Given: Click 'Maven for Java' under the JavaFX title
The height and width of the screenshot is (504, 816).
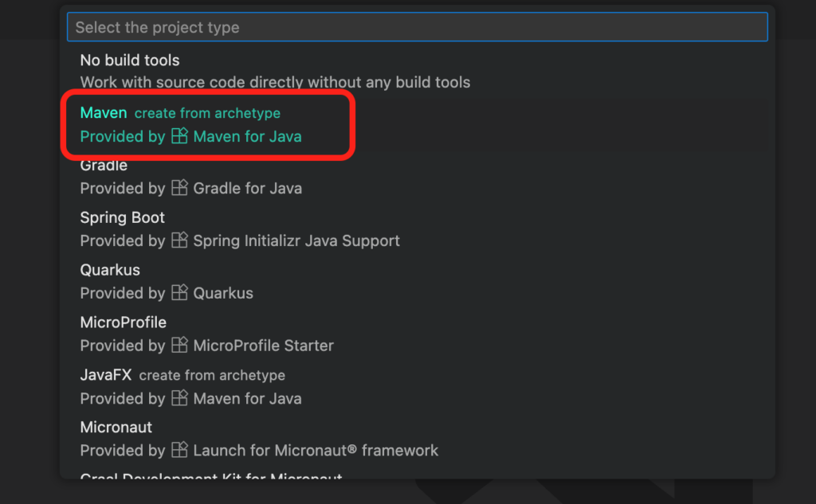Looking at the screenshot, I should pyautogui.click(x=248, y=398).
